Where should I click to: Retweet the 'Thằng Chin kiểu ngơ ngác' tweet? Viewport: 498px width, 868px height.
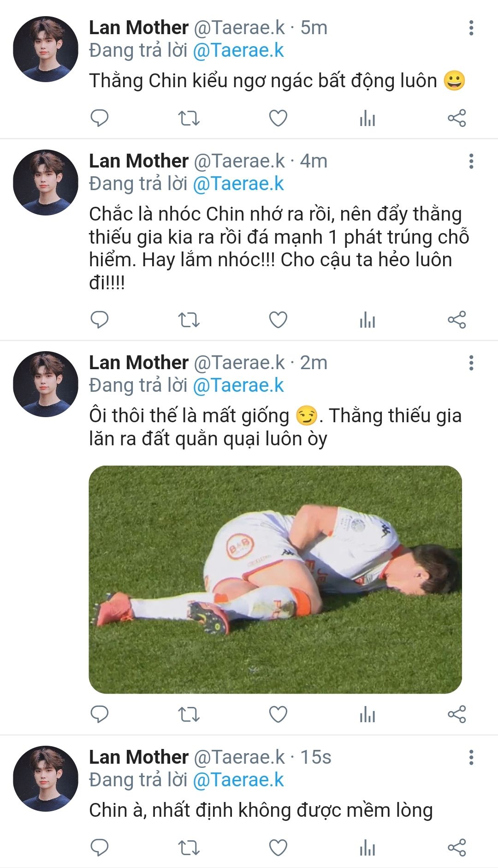coord(189,118)
